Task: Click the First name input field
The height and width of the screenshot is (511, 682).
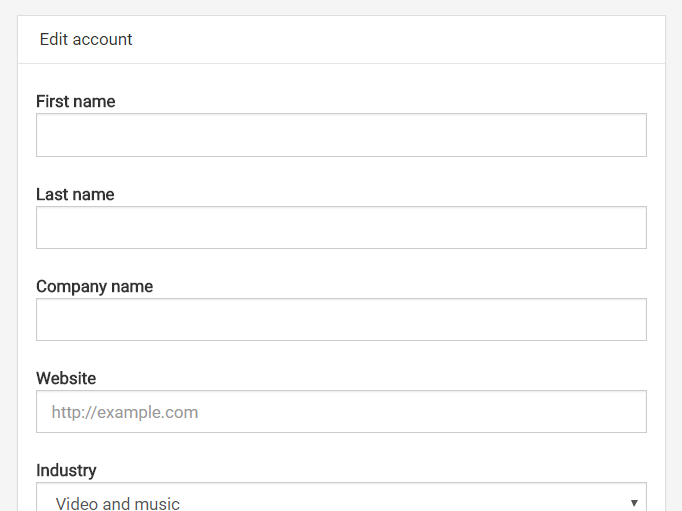Action: pos(341,135)
